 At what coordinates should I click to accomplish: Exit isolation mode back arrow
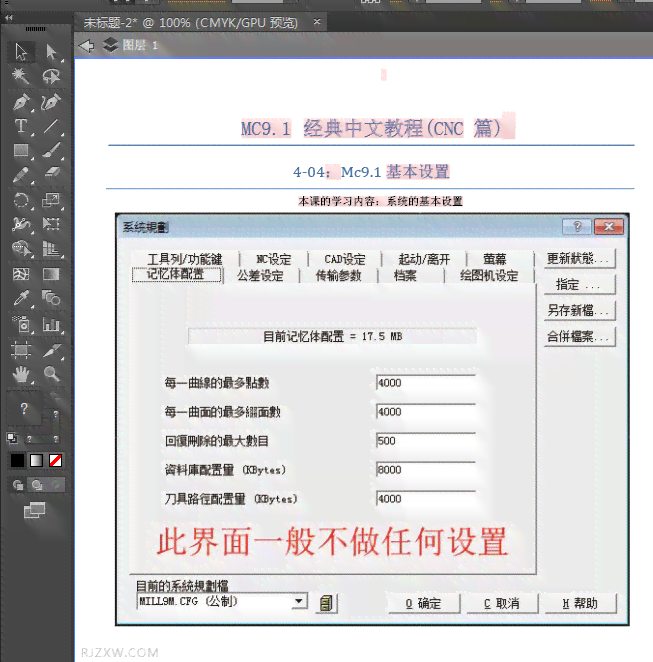(x=87, y=46)
